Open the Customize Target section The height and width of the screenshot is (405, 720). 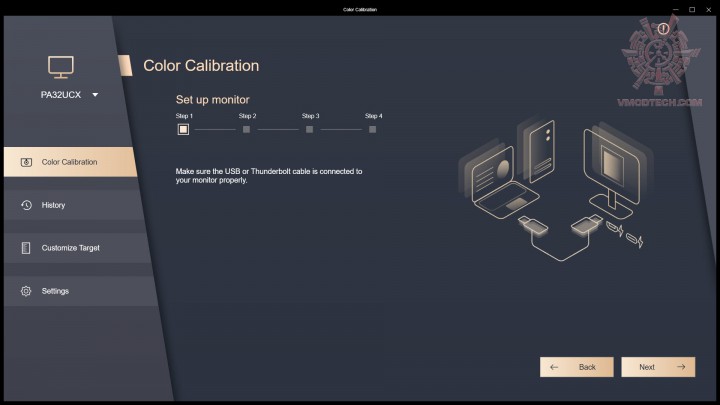[x=77, y=248]
